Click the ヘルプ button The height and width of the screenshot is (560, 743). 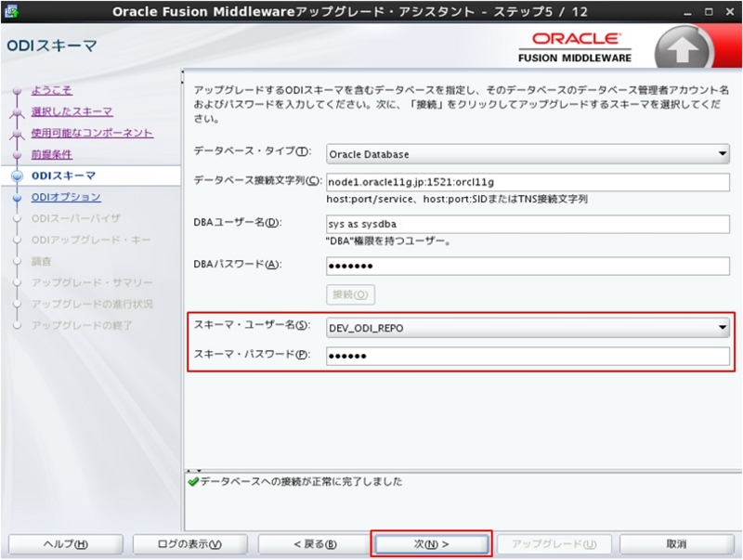click(x=66, y=544)
